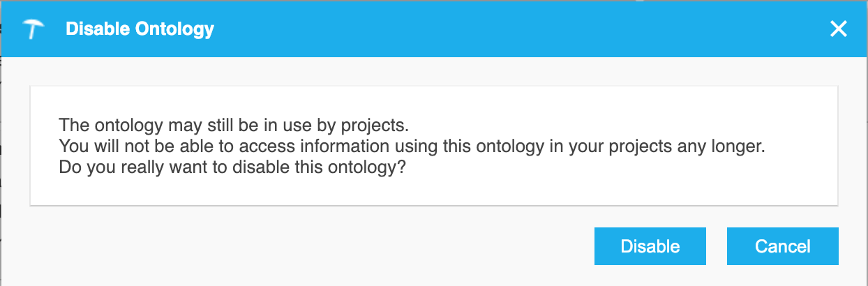The width and height of the screenshot is (868, 286).
Task: Confirm disabling this ontology
Action: point(650,246)
